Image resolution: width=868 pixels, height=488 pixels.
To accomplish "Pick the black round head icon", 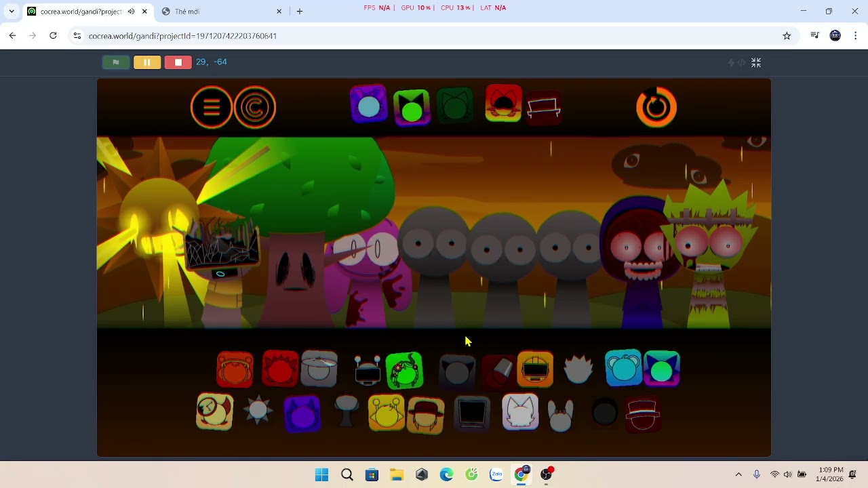I will (x=604, y=412).
